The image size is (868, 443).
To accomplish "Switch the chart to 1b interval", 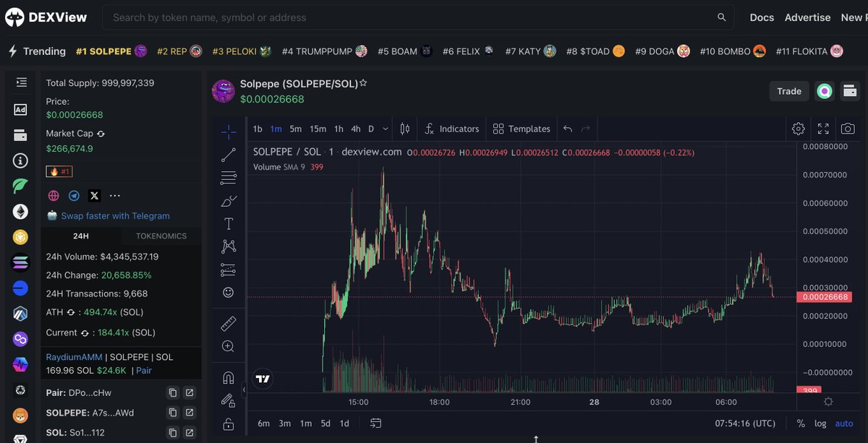I will [258, 129].
